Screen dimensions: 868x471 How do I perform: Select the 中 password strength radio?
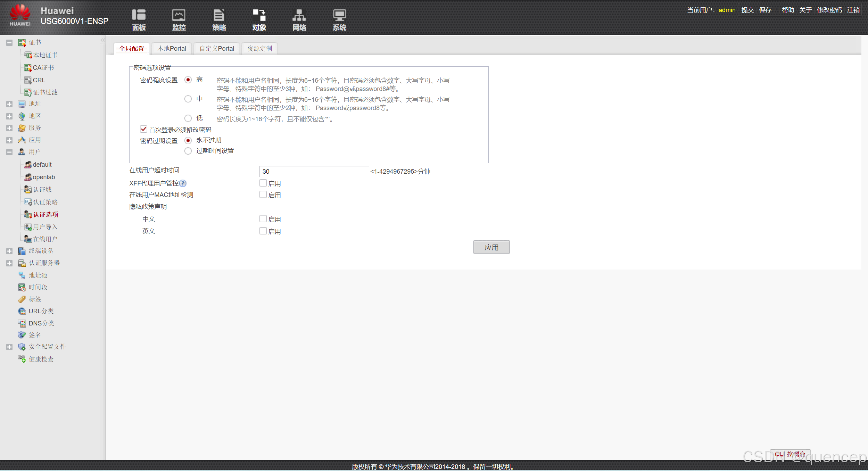point(188,99)
